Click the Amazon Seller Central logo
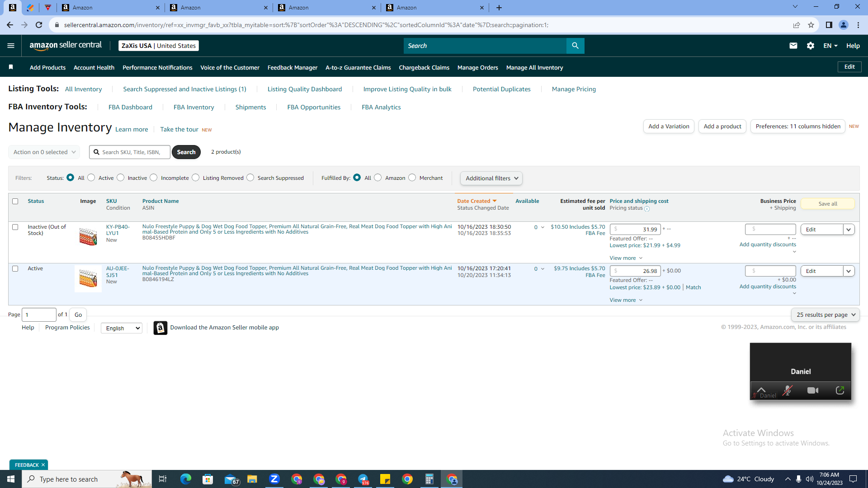 pyautogui.click(x=66, y=45)
